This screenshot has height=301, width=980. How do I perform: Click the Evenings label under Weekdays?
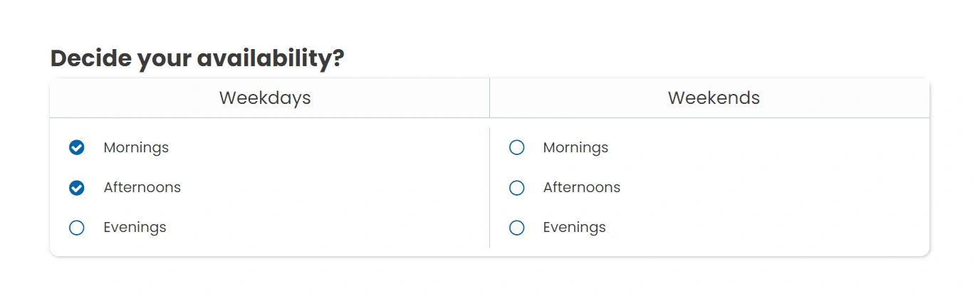coord(135,228)
